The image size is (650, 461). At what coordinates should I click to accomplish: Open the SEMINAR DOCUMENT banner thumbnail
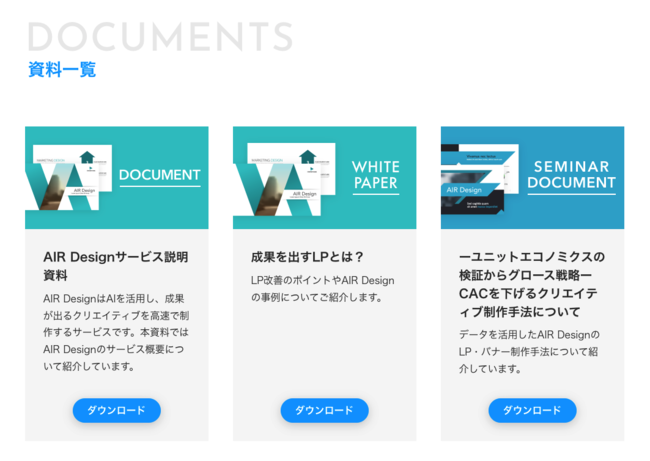tap(532, 177)
